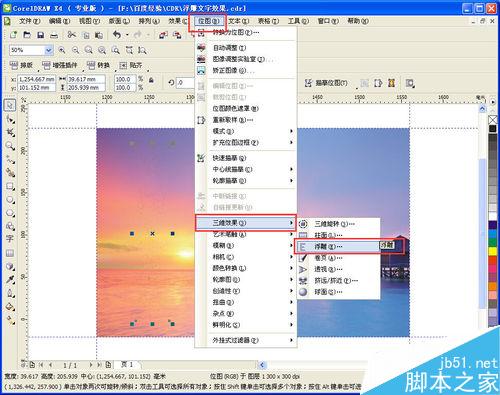Click the 描摹位图 property bar button
This screenshot has width=500, height=395.
tap(327, 83)
